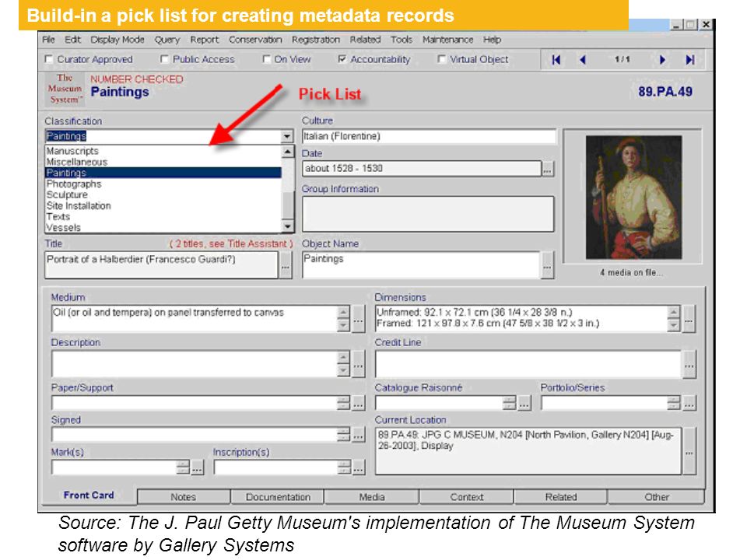Open the Medium field ellipsis button
The image size is (747, 560).
(x=358, y=319)
